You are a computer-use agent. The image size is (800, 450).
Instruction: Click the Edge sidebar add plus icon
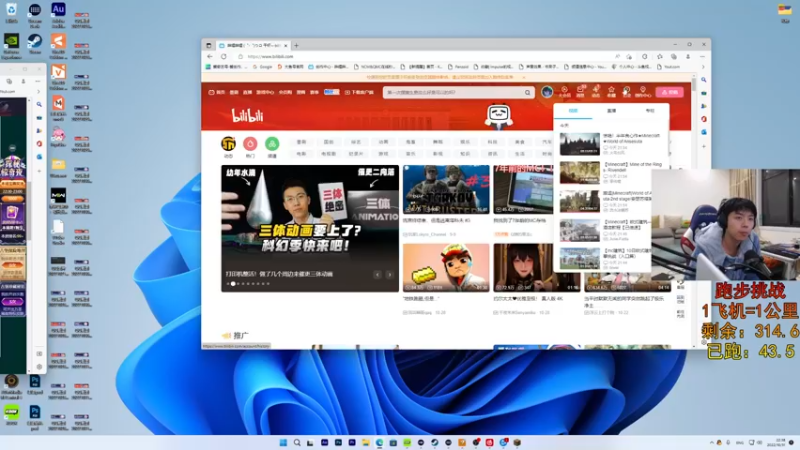click(704, 146)
